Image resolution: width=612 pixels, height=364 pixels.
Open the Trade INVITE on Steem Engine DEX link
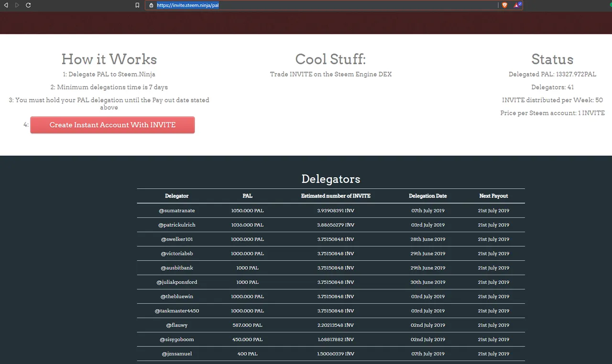[x=331, y=74]
